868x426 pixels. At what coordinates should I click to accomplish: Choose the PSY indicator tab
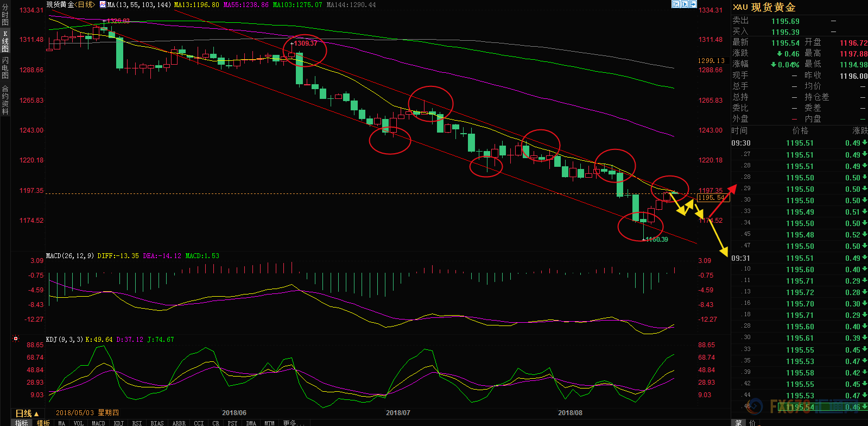(232, 423)
